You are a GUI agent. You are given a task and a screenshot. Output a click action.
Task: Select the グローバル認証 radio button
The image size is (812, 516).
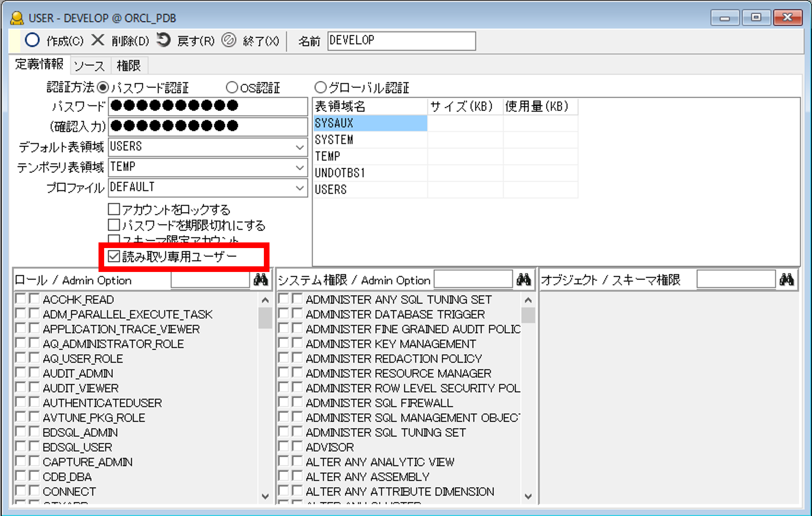point(320,87)
